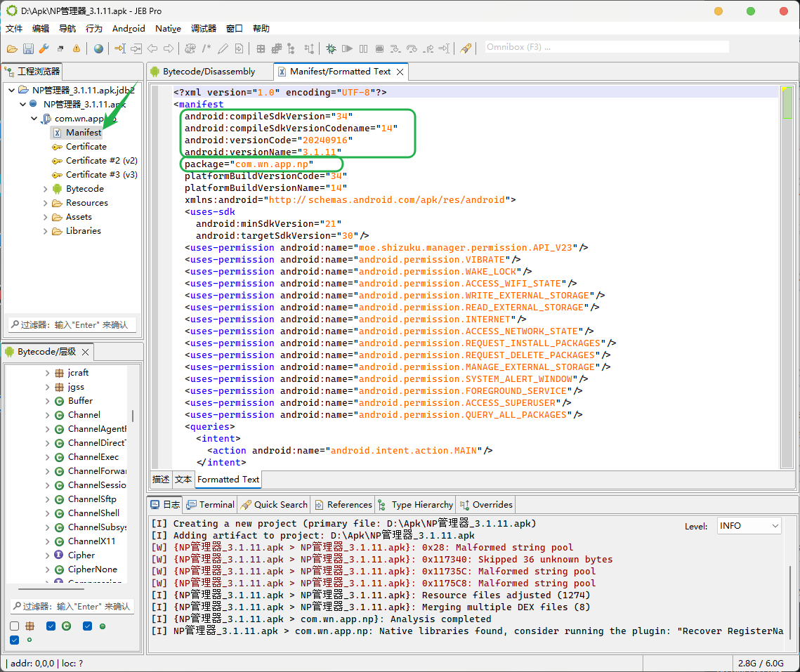Collapse the com.wn.app node in project tree
800x672 pixels.
tap(34, 119)
